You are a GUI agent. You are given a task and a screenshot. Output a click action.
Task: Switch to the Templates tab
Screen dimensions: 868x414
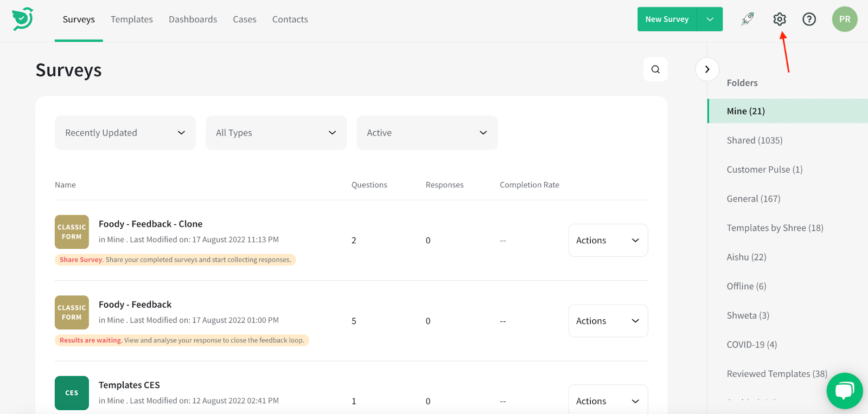132,20
